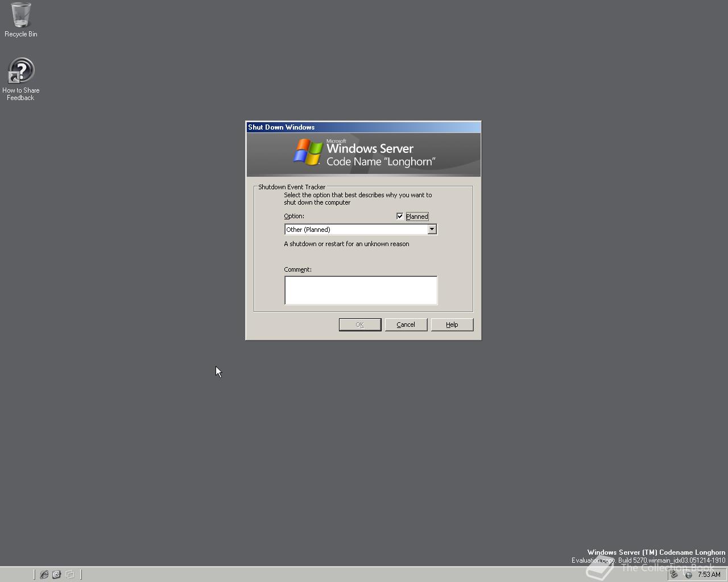
Task: Click the Show Desktop quick launch icon
Action: 69,575
